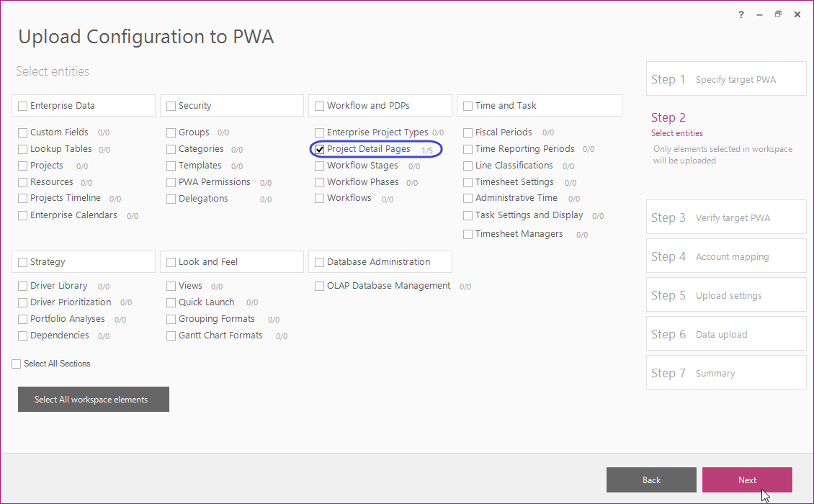Image resolution: width=814 pixels, height=504 pixels.
Task: Open Step 5 Upload settings
Action: pyautogui.click(x=726, y=294)
